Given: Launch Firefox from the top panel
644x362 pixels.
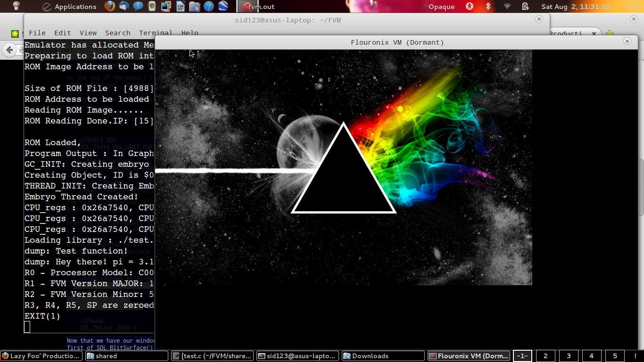Looking at the screenshot, I should [109, 6].
